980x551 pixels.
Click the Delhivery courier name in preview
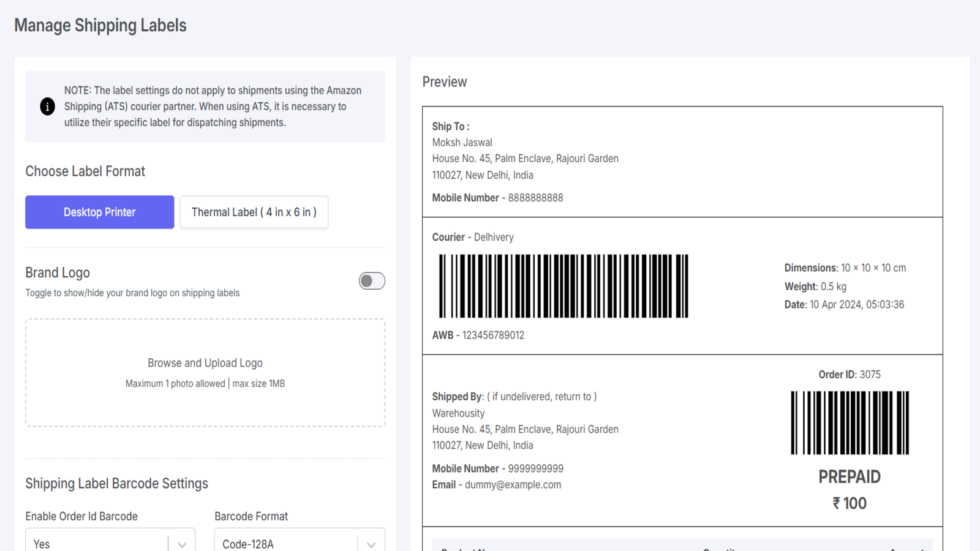pyautogui.click(x=495, y=237)
